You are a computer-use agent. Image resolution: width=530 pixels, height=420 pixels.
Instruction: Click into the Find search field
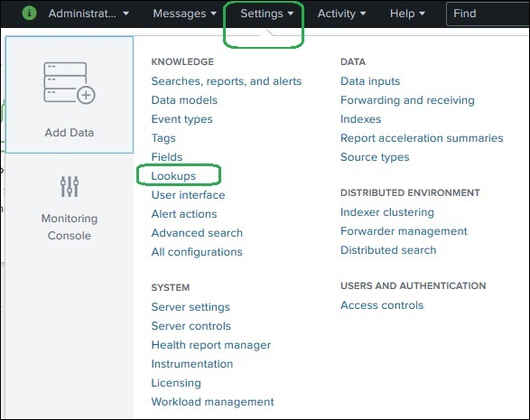coord(488,14)
